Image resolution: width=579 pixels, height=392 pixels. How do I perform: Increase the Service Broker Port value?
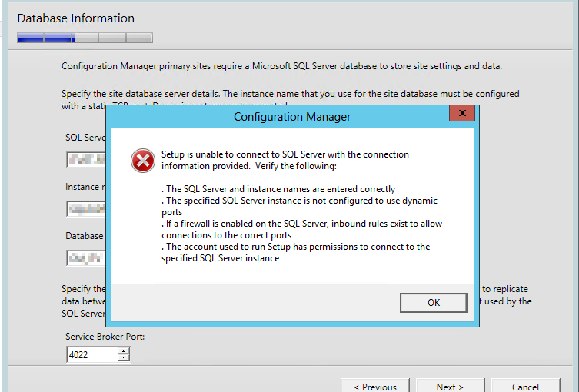(124, 350)
